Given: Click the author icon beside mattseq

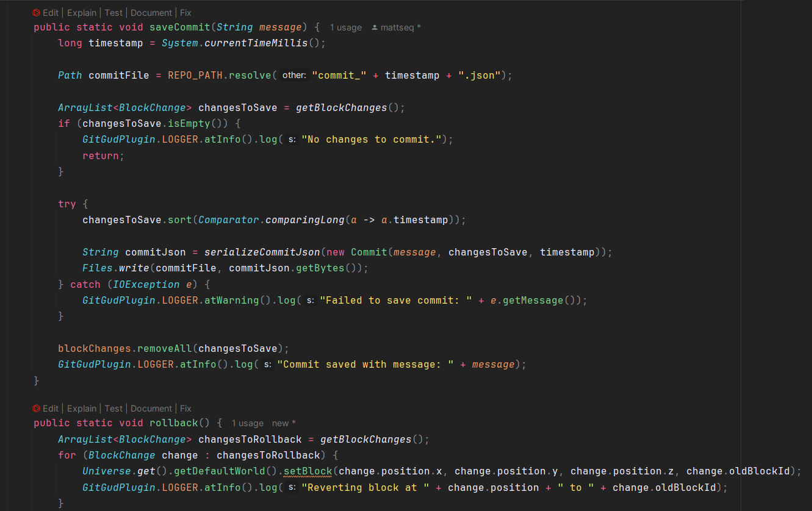Looking at the screenshot, I should 375,28.
